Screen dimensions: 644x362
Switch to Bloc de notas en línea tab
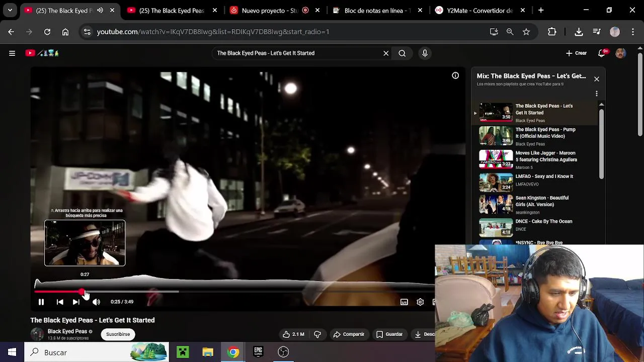tap(377, 10)
